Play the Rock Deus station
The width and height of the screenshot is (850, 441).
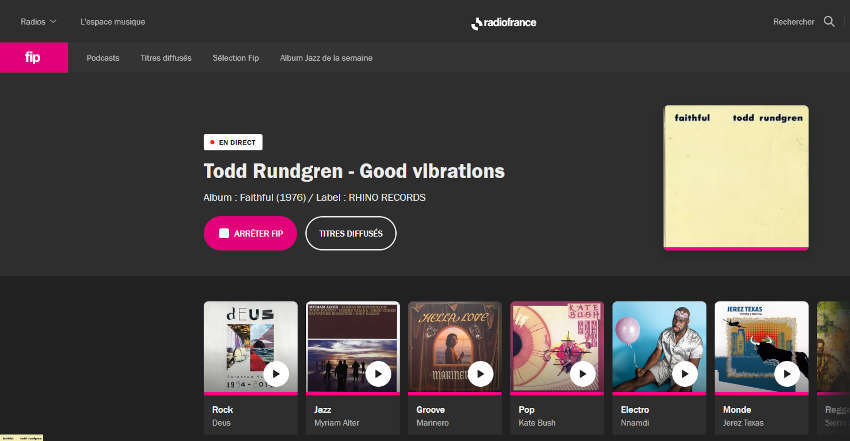[276, 373]
